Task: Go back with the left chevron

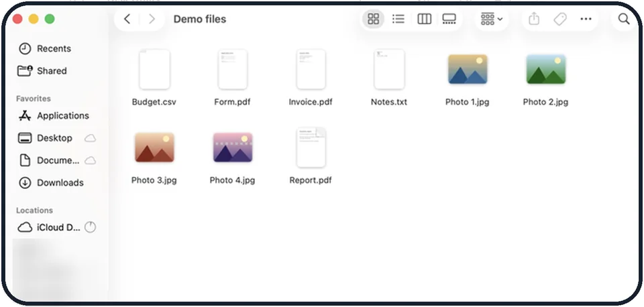Action: click(127, 19)
